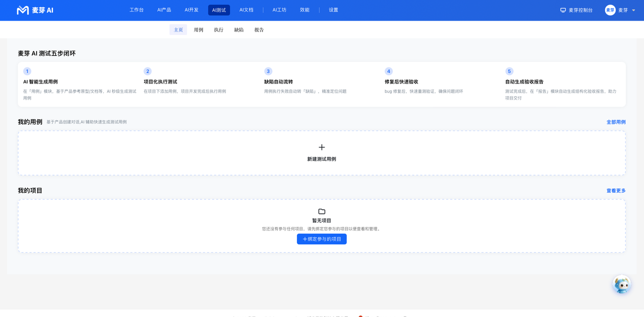Open the AI产品 top menu

164,10
